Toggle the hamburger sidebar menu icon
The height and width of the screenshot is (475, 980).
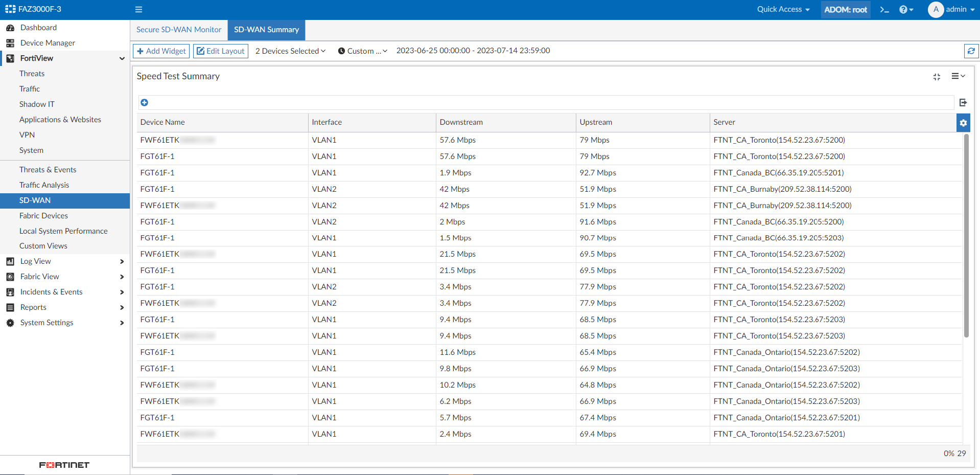click(x=138, y=10)
